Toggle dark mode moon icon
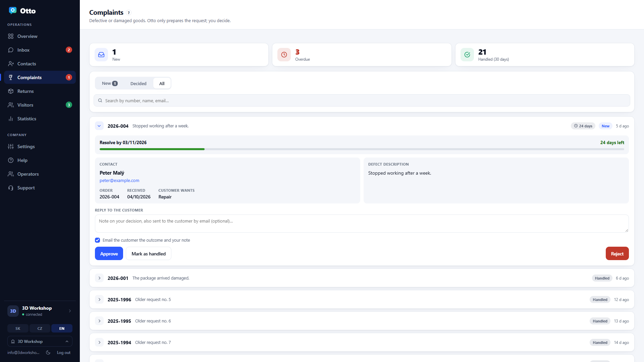This screenshot has width=644, height=362. 48,352
